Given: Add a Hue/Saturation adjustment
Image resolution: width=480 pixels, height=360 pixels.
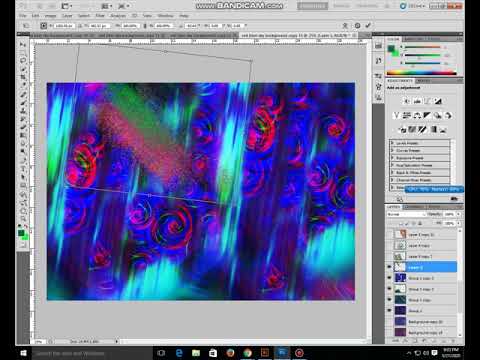Looking at the screenshot, I should pyautogui.click(x=406, y=115).
